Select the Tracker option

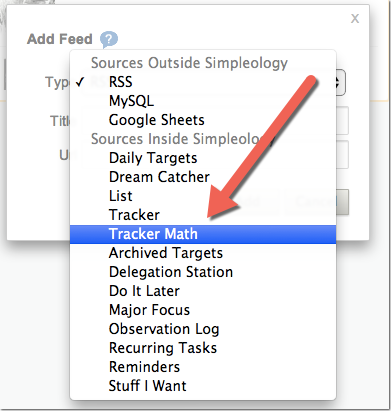(x=203, y=215)
